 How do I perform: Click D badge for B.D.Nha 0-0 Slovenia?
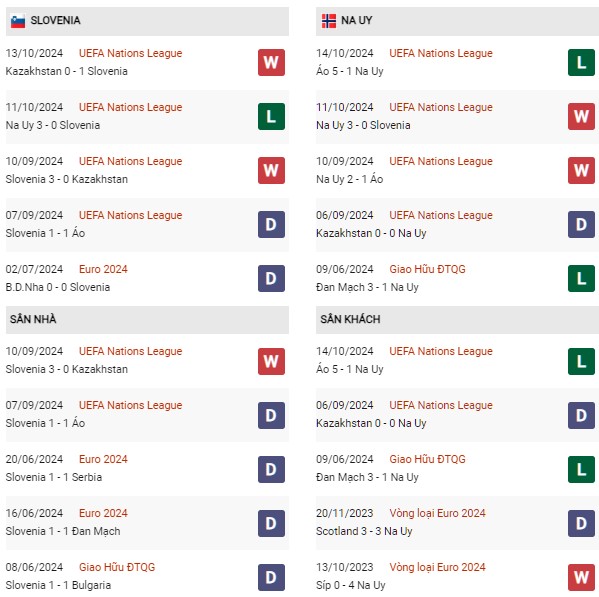click(271, 278)
